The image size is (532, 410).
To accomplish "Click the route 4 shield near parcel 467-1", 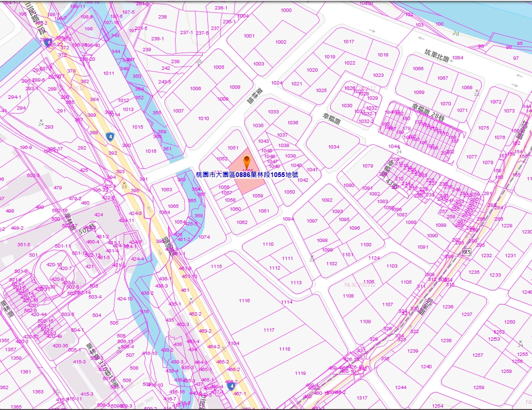I will pyautogui.click(x=232, y=387).
